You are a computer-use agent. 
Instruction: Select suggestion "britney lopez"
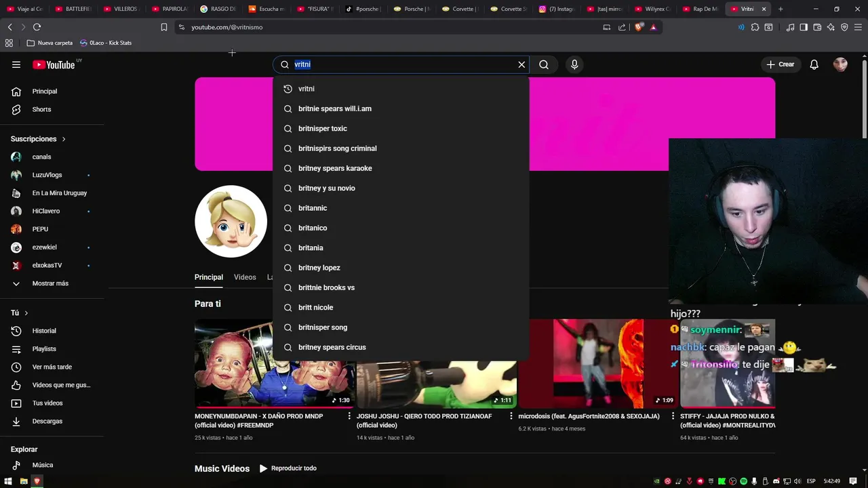click(401, 268)
